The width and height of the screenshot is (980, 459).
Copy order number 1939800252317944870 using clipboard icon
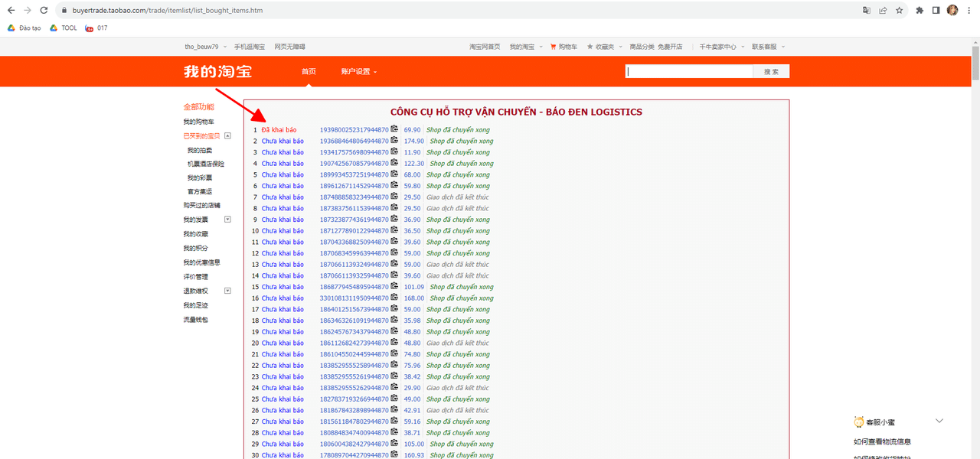pyautogui.click(x=394, y=129)
